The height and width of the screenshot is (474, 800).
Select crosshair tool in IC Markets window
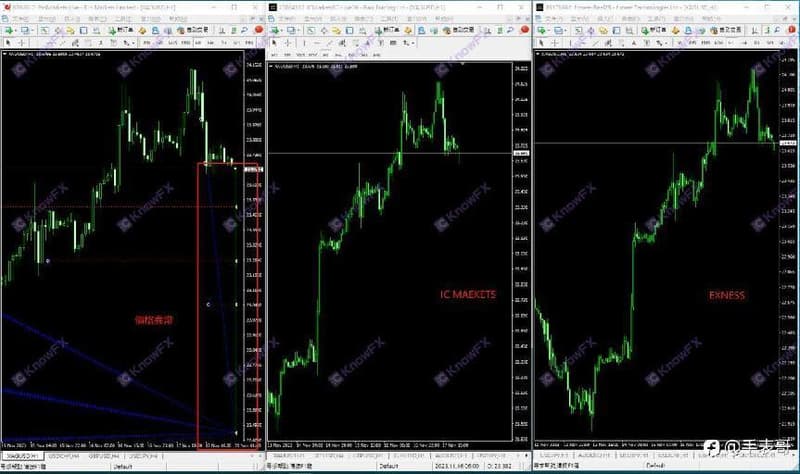point(288,43)
